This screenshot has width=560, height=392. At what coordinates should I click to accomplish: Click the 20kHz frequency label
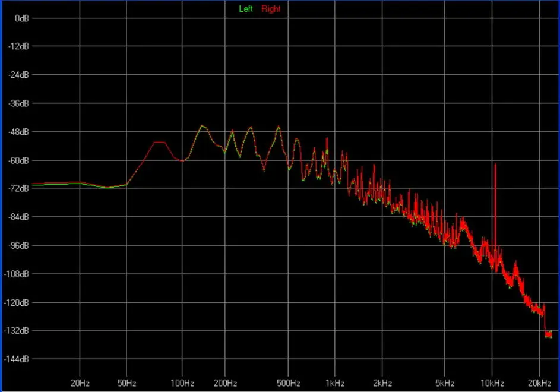coord(539,382)
